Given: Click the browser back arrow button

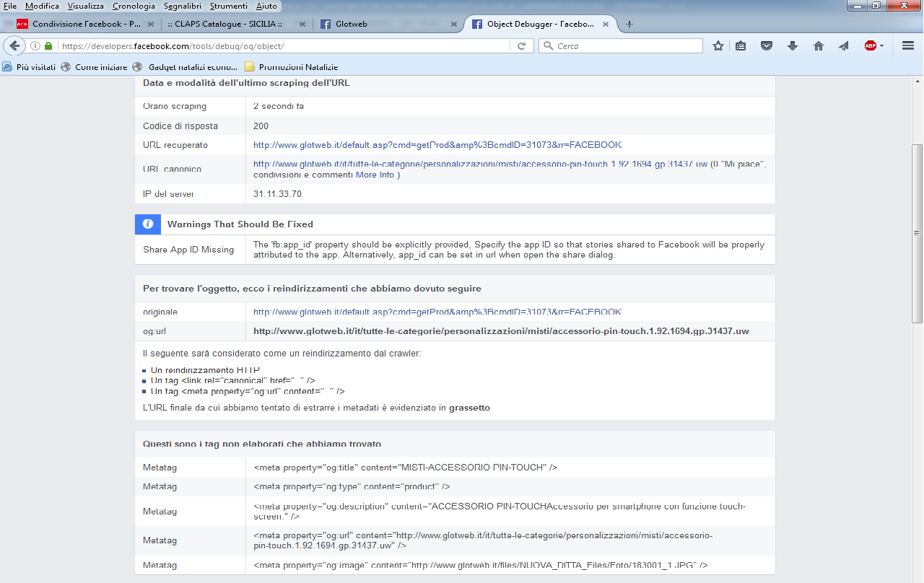Looking at the screenshot, I should pyautogui.click(x=14, y=45).
